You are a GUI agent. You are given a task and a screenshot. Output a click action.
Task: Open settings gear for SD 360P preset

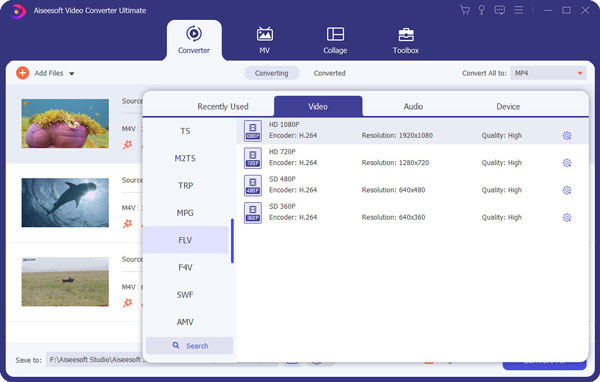click(x=567, y=218)
